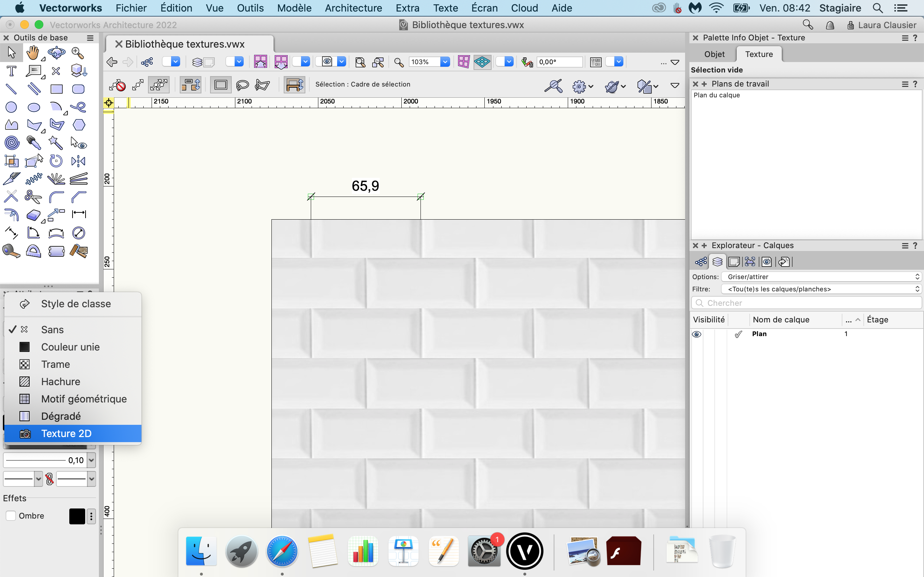Toggle visibility of the Plan layer
The width and height of the screenshot is (924, 577).
697,334
